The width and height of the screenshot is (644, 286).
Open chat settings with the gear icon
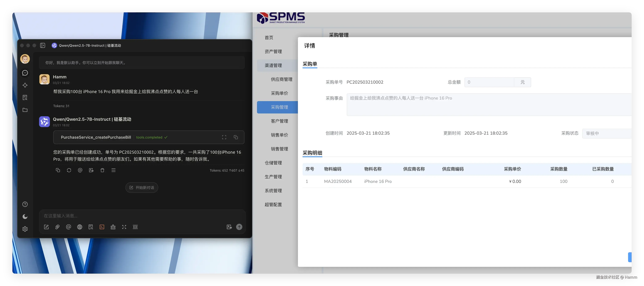25,229
